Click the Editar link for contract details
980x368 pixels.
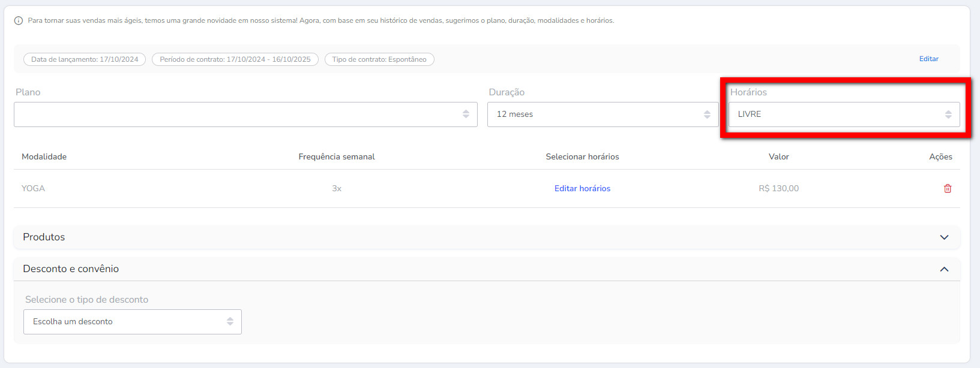click(928, 59)
